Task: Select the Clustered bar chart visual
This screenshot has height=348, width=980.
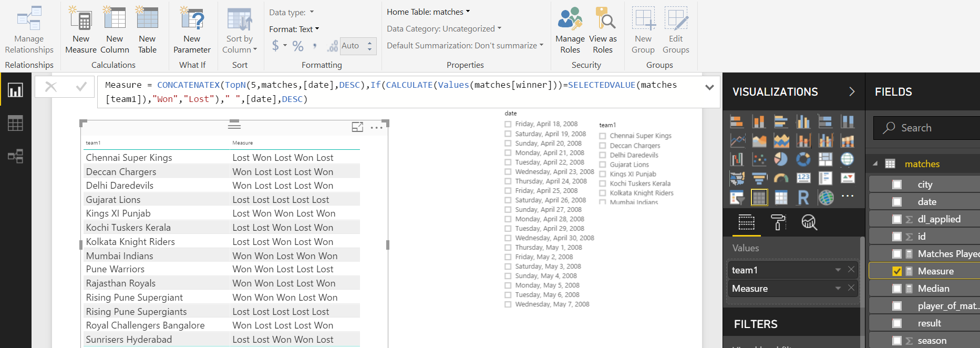Action: pyautogui.click(x=781, y=122)
